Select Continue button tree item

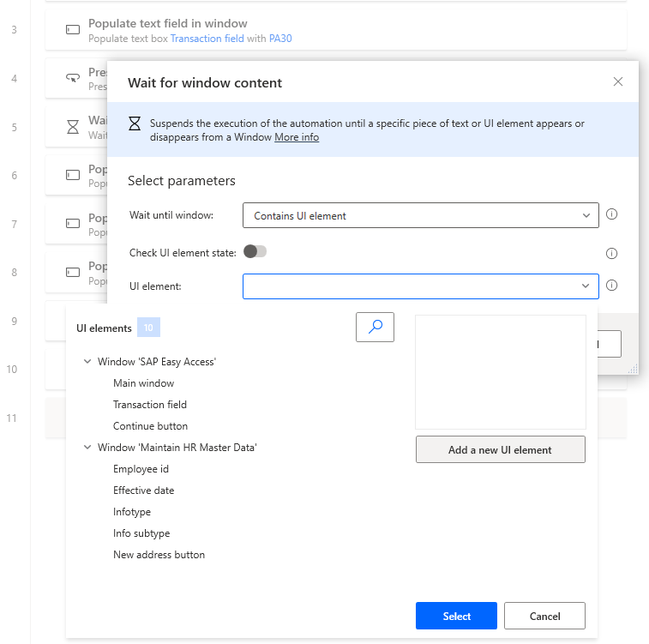[x=150, y=426]
